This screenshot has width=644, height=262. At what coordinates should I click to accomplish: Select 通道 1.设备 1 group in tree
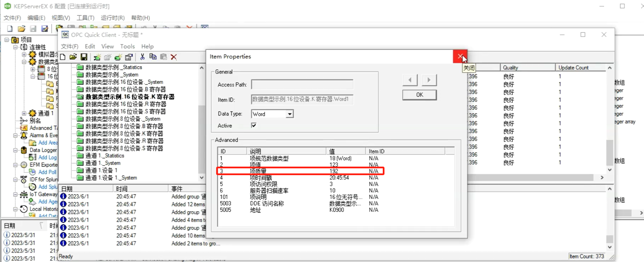(101, 170)
